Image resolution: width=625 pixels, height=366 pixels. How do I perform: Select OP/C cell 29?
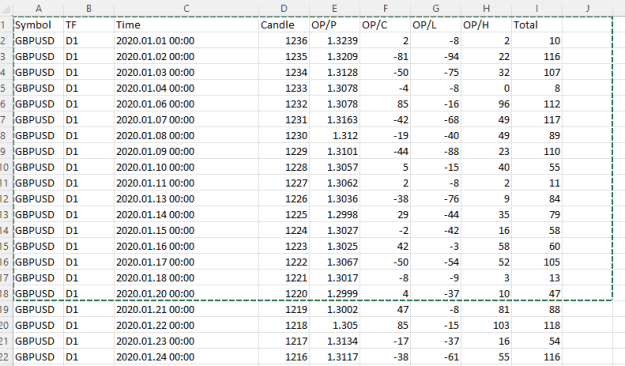(x=385, y=214)
